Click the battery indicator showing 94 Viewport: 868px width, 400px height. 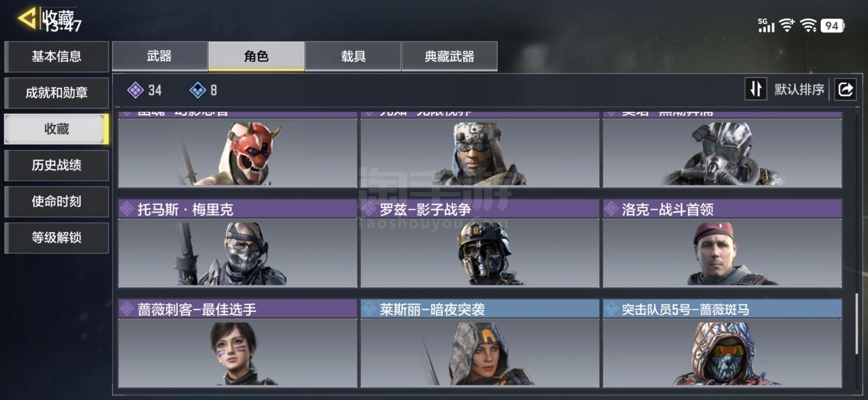(833, 25)
